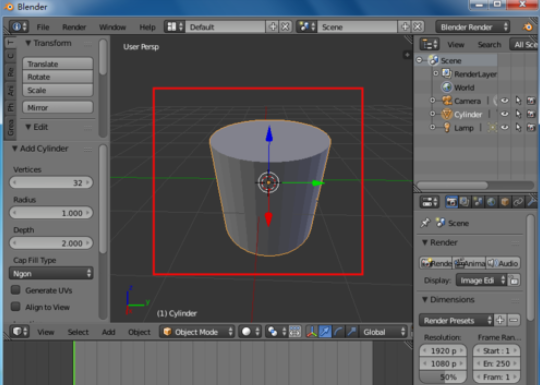Screen dimensions: 540x385
Task: Open the pivot point dropdown
Action: [277, 332]
